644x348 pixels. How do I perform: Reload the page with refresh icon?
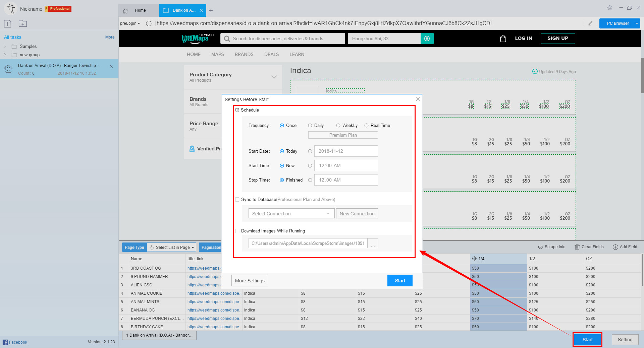point(149,23)
